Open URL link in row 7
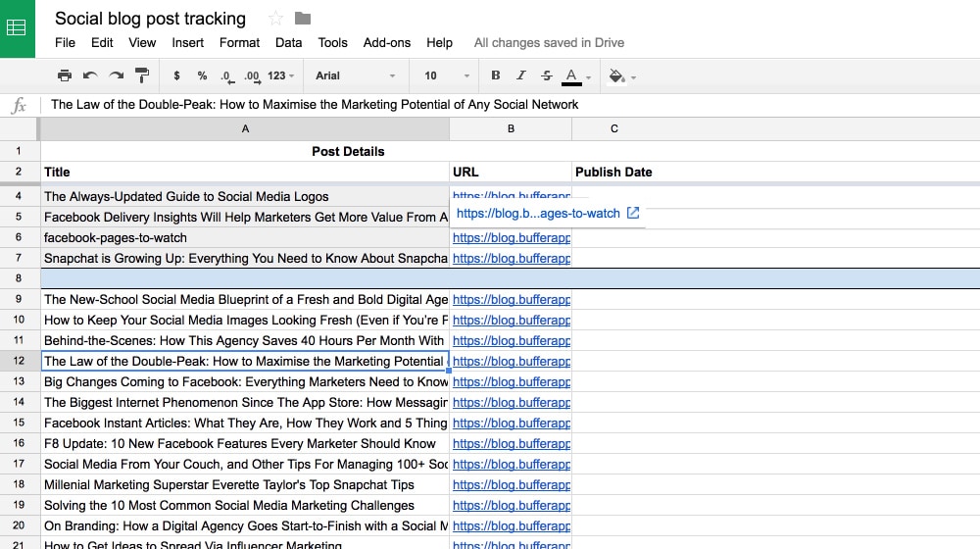This screenshot has width=980, height=549. coord(512,258)
